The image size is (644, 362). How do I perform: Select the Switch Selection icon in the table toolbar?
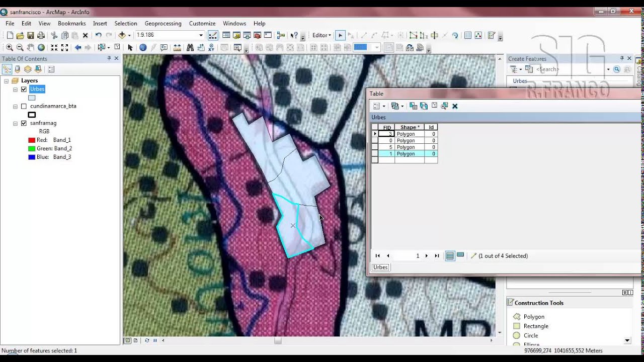coord(424,106)
